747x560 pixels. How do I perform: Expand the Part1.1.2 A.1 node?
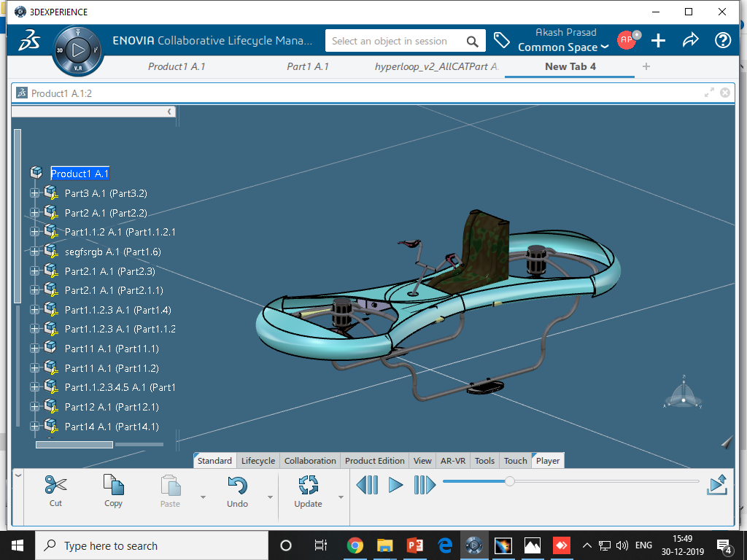point(34,231)
